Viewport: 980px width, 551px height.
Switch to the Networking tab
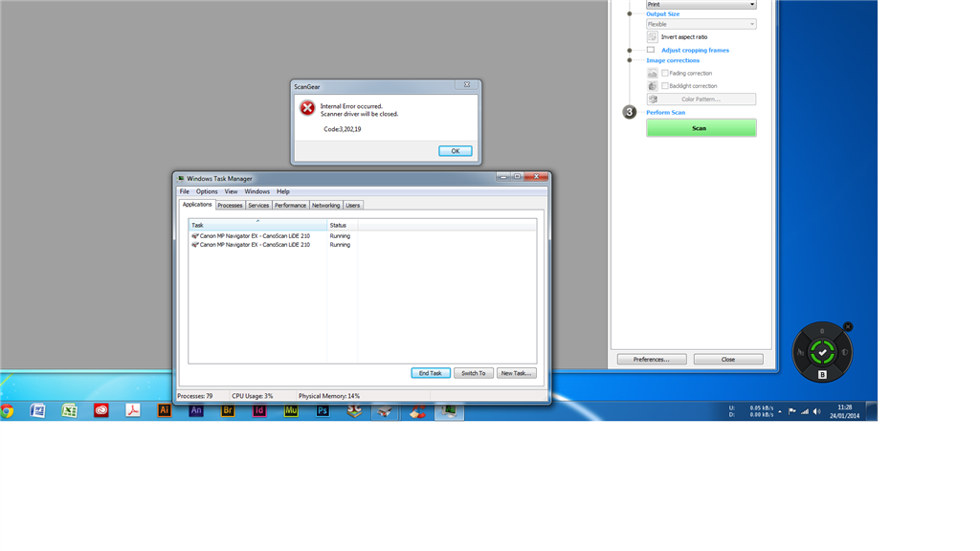(325, 206)
